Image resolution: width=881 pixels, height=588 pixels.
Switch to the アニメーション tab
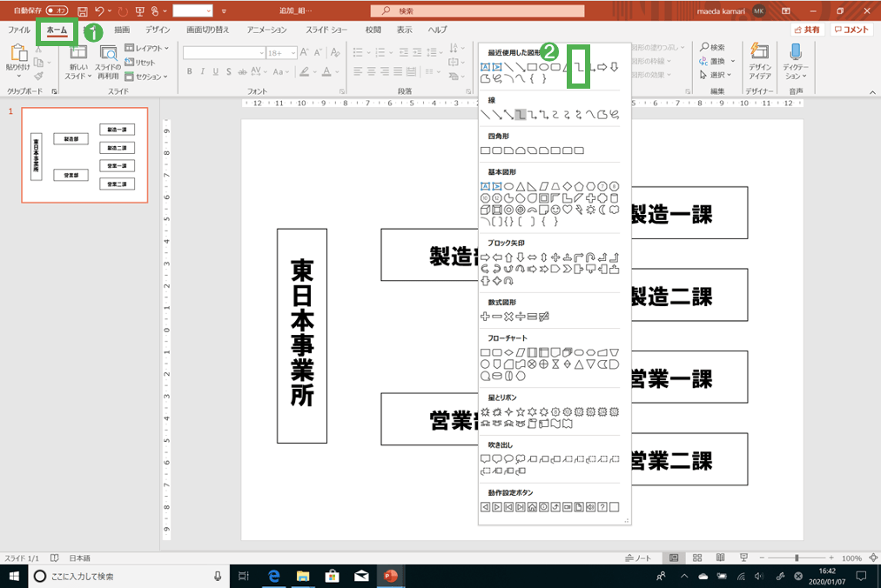(x=267, y=30)
